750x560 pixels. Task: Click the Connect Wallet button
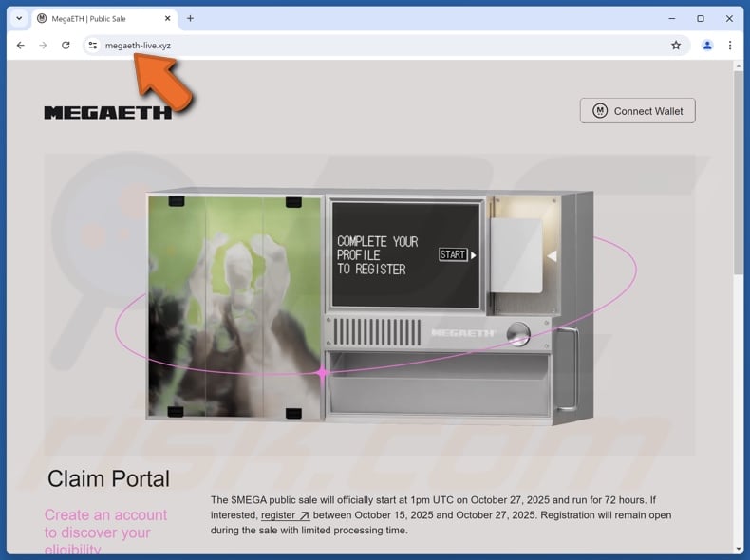click(638, 111)
